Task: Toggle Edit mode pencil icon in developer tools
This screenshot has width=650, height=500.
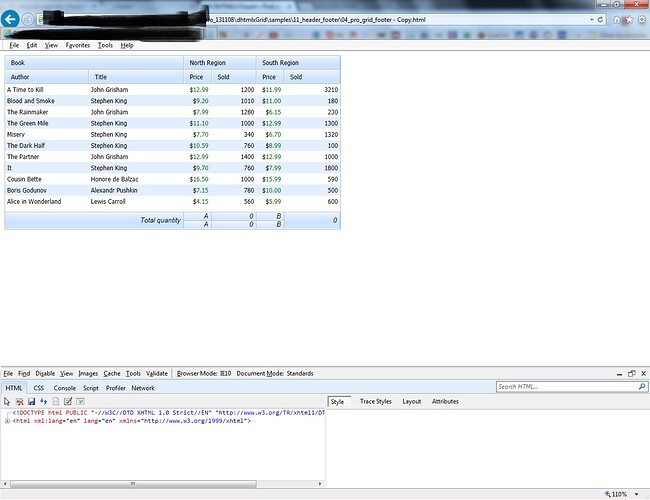Action: click(x=68, y=401)
